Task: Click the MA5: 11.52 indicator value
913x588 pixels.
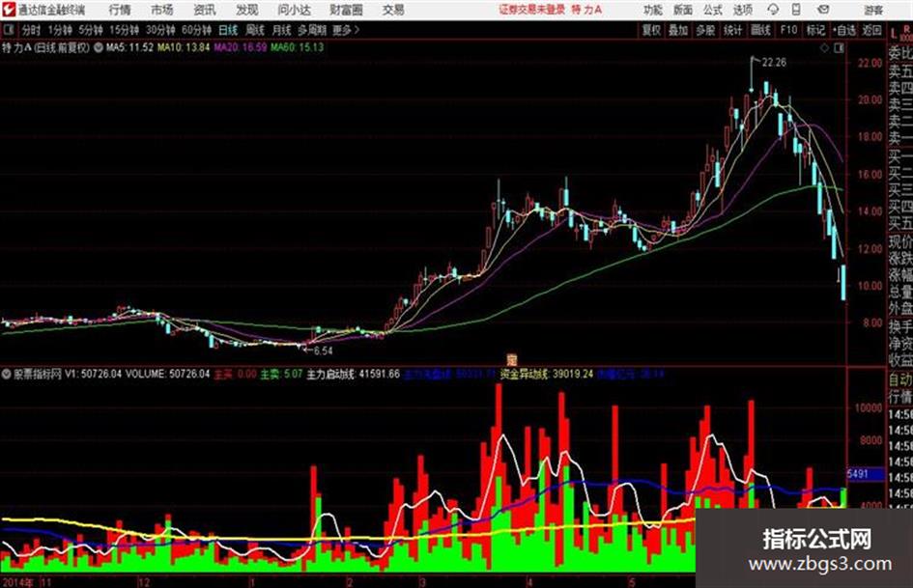Action: click(129, 47)
